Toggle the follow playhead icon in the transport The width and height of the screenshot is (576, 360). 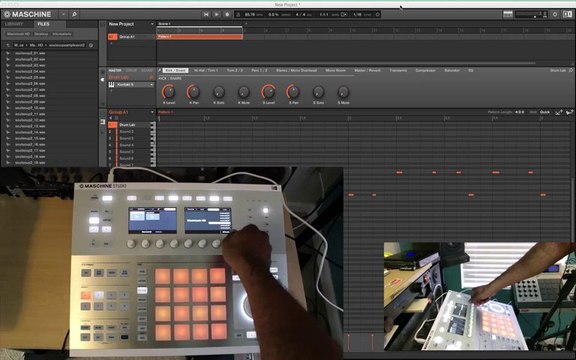pyautogui.click(x=344, y=14)
